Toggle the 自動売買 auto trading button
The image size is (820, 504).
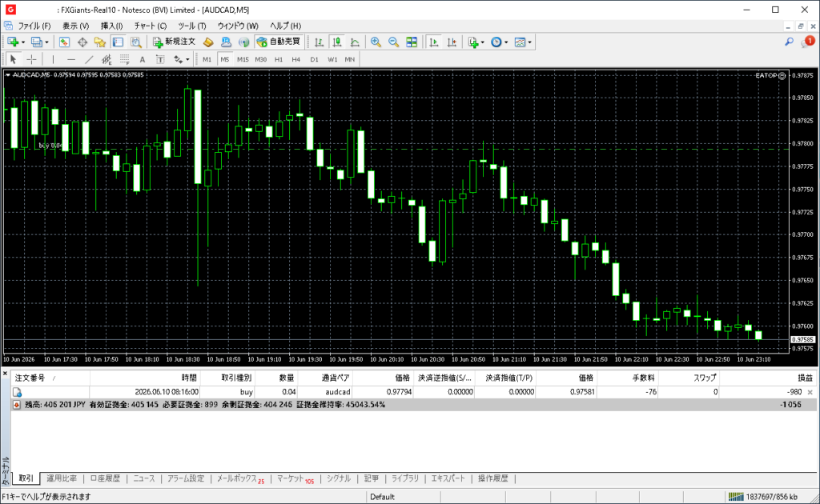[x=279, y=42]
